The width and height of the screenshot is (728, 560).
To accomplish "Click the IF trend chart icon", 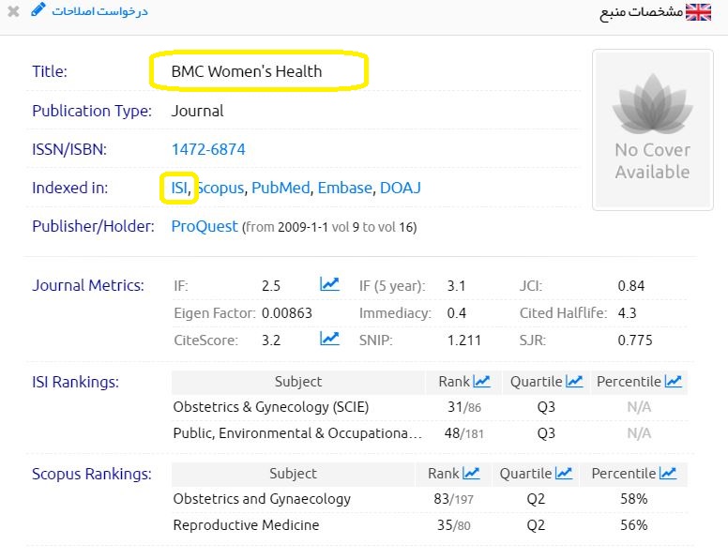I will (x=329, y=284).
